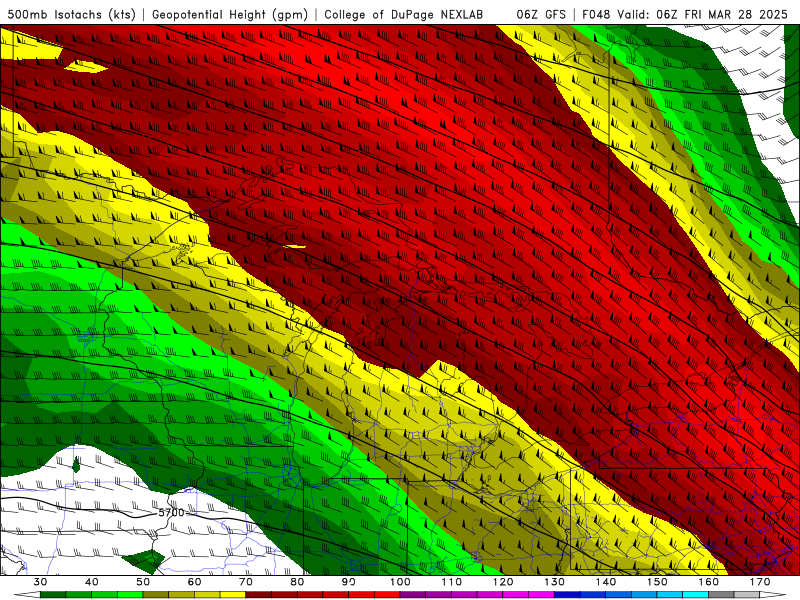The height and width of the screenshot is (600, 800).
Task: Click the 60 value on the color scale
Action: pyautogui.click(x=194, y=582)
